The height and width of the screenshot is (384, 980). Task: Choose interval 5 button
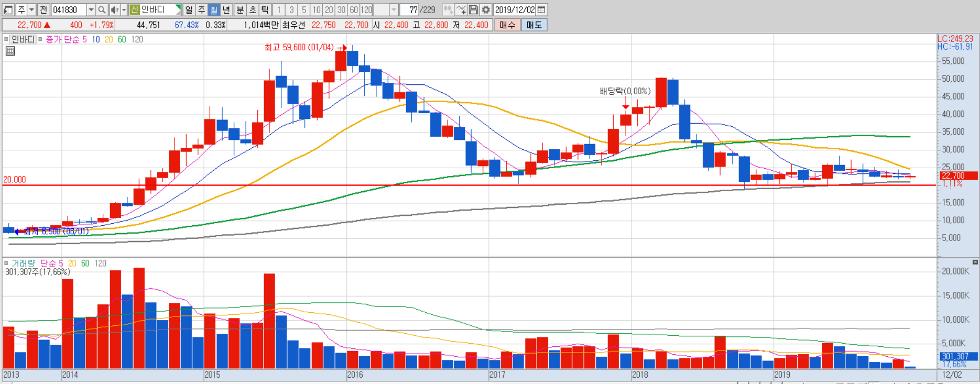pyautogui.click(x=304, y=9)
